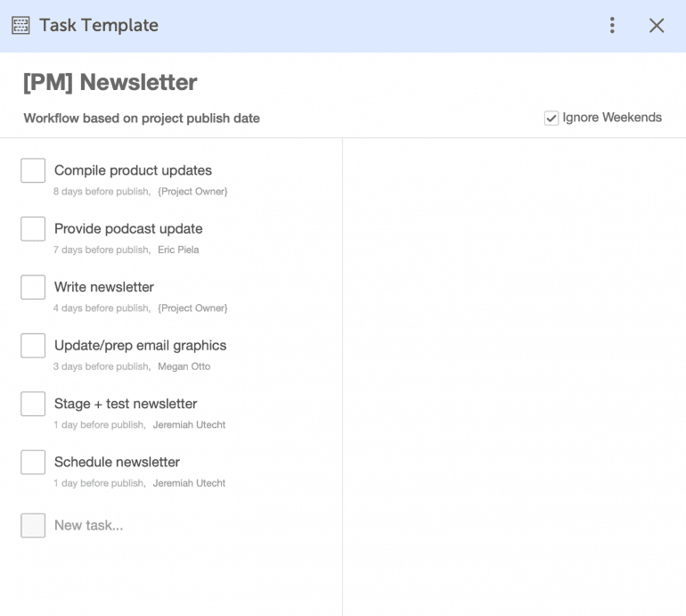This screenshot has width=686, height=616.
Task: Check off Stage + test newsletter
Action: [x=33, y=404]
